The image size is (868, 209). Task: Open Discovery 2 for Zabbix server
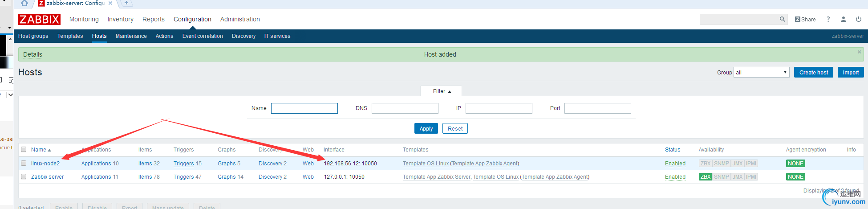[x=271, y=177]
